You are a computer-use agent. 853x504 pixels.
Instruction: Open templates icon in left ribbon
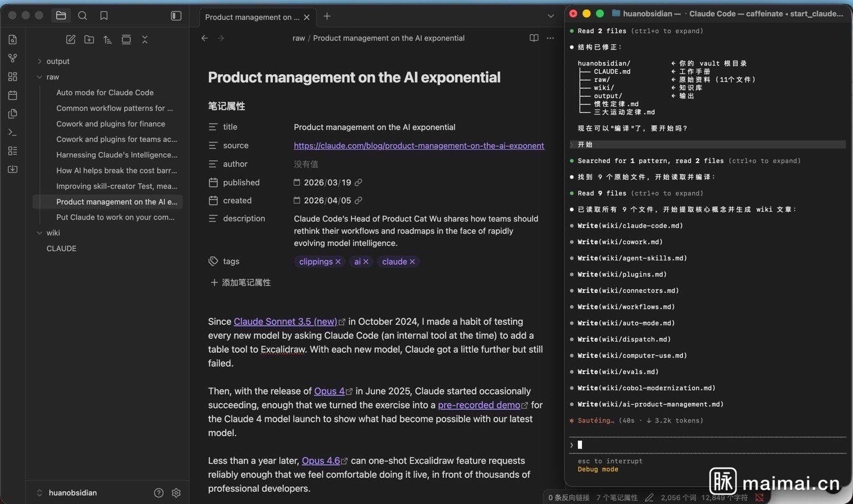tap(13, 114)
